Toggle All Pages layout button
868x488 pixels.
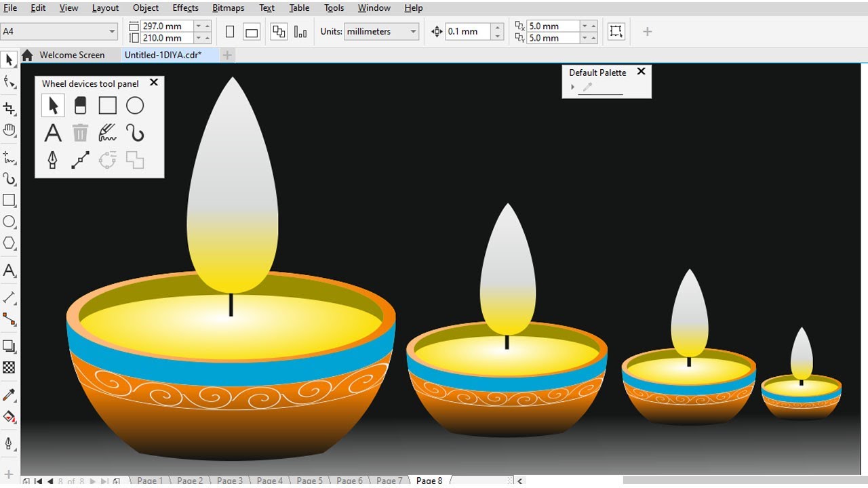[279, 32]
